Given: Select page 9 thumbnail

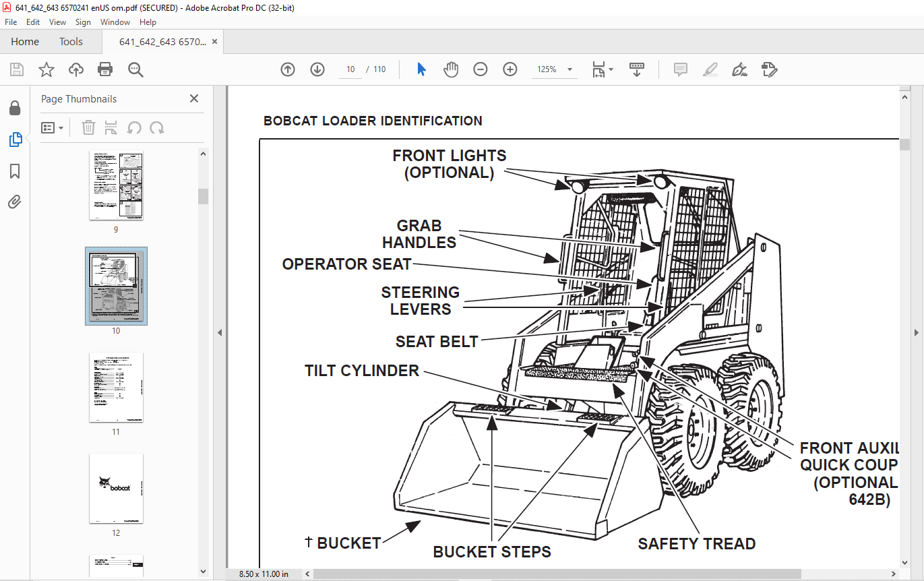Looking at the screenshot, I should pyautogui.click(x=116, y=185).
